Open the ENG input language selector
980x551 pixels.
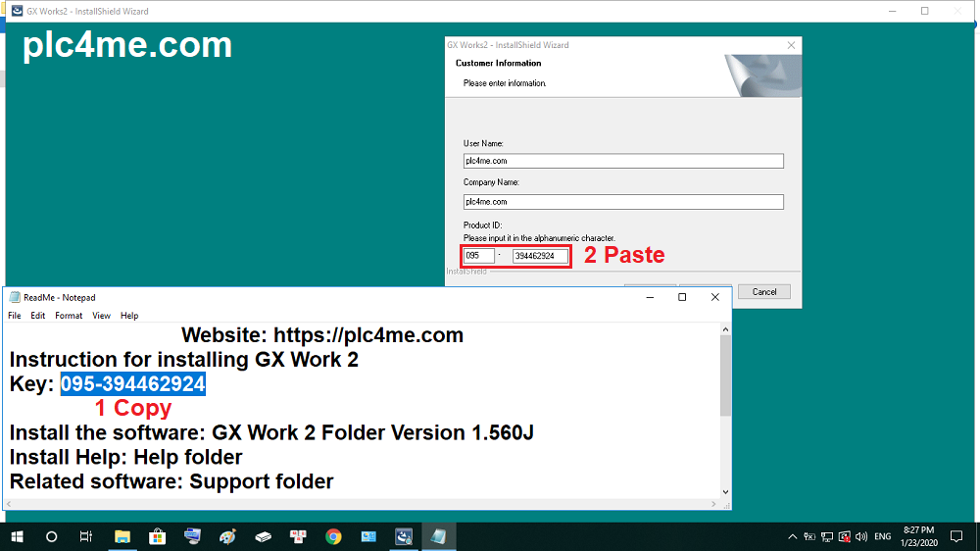[x=883, y=536]
